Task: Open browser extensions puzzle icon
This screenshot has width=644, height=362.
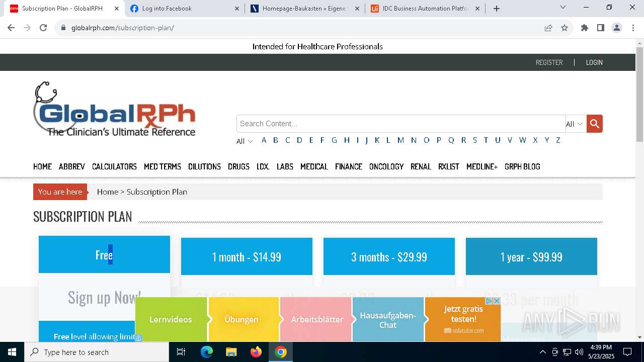Action: 585,28
